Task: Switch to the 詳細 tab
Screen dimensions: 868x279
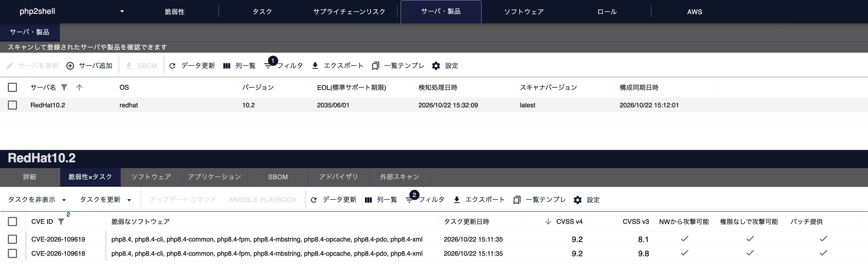Action: click(30, 177)
